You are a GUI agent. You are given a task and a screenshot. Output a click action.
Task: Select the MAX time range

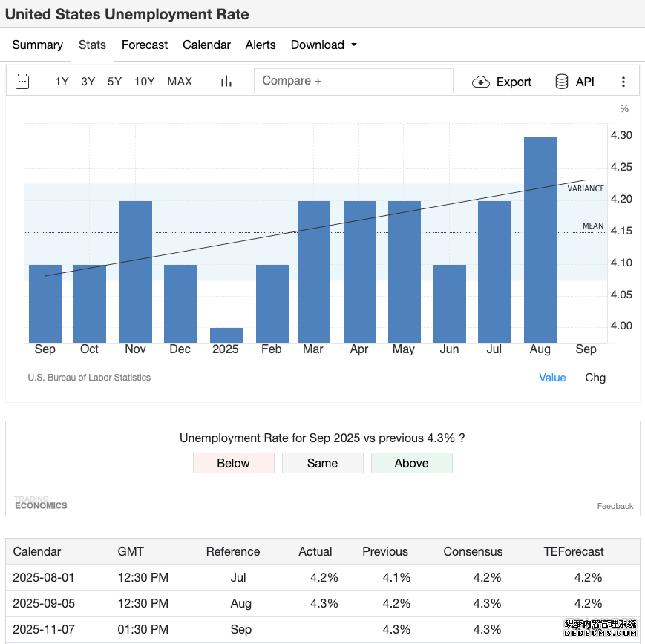180,82
